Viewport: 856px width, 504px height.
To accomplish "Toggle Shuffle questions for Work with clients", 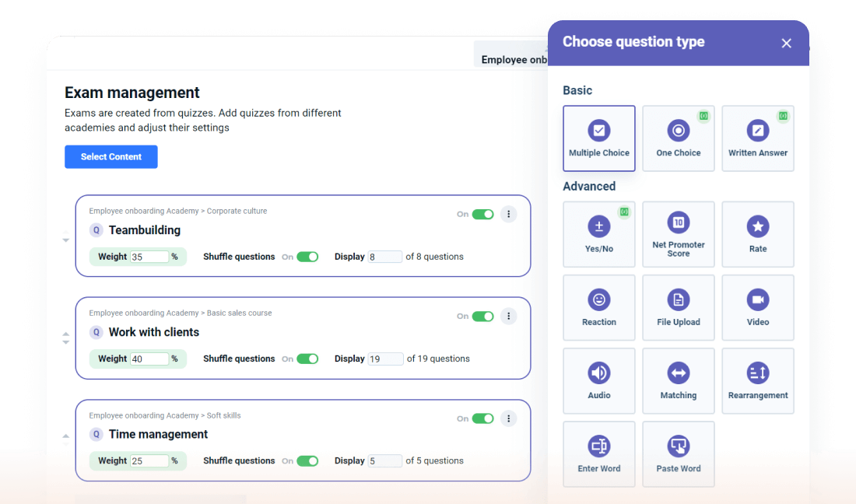I will coord(307,359).
